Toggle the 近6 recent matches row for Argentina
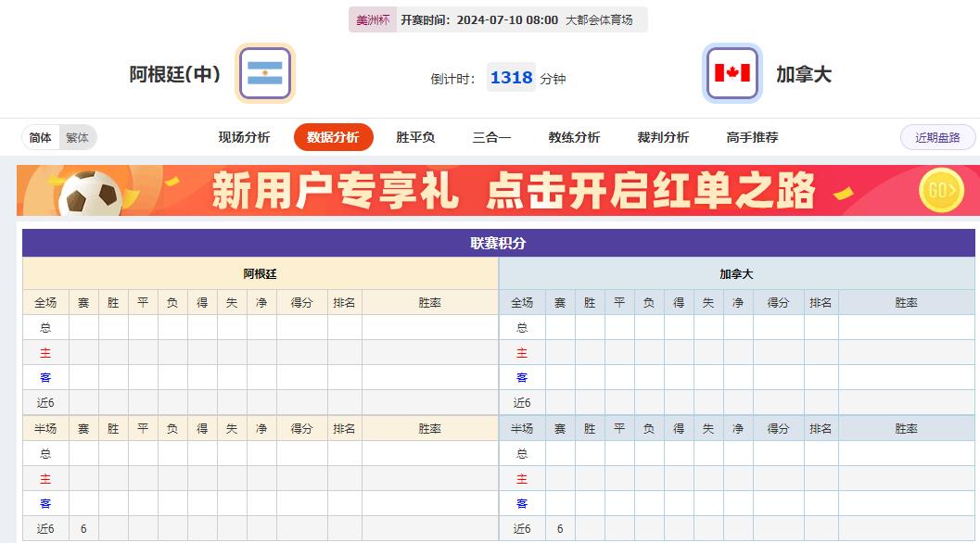 (x=45, y=403)
